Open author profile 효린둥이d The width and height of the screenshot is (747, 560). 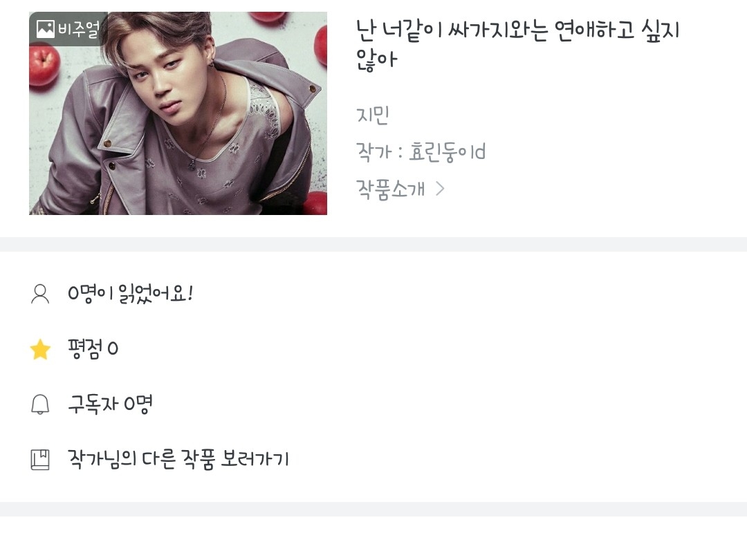[448, 152]
